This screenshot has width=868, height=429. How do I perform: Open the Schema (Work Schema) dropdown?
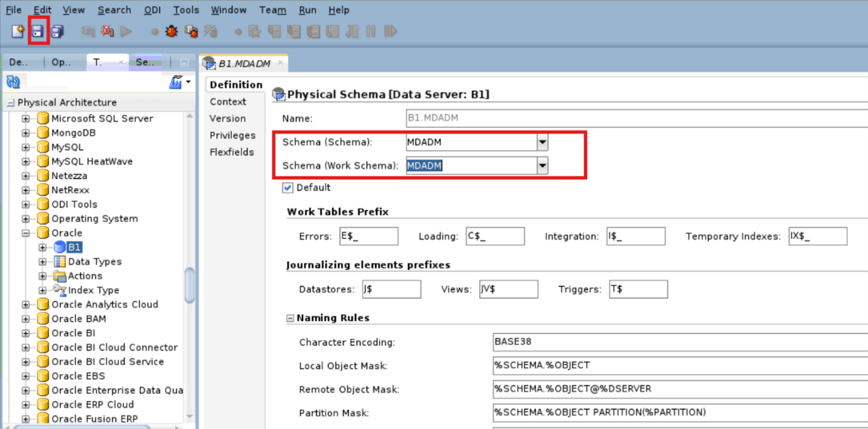click(542, 166)
